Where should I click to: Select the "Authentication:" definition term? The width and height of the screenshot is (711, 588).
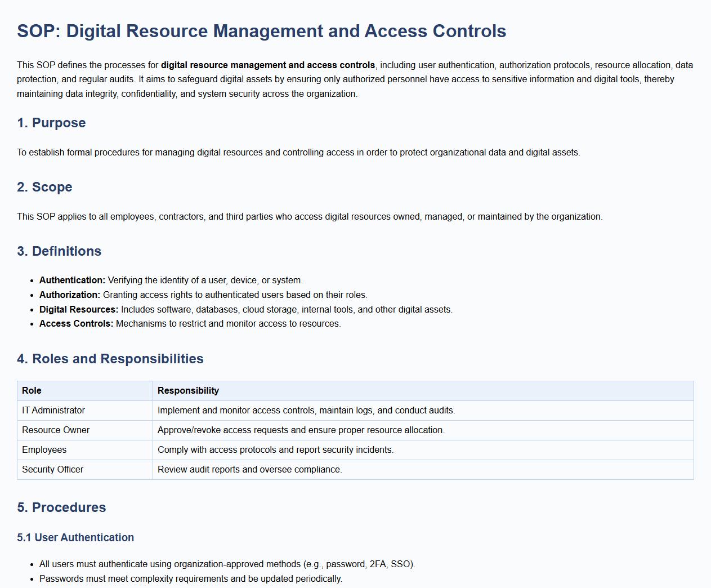(72, 280)
